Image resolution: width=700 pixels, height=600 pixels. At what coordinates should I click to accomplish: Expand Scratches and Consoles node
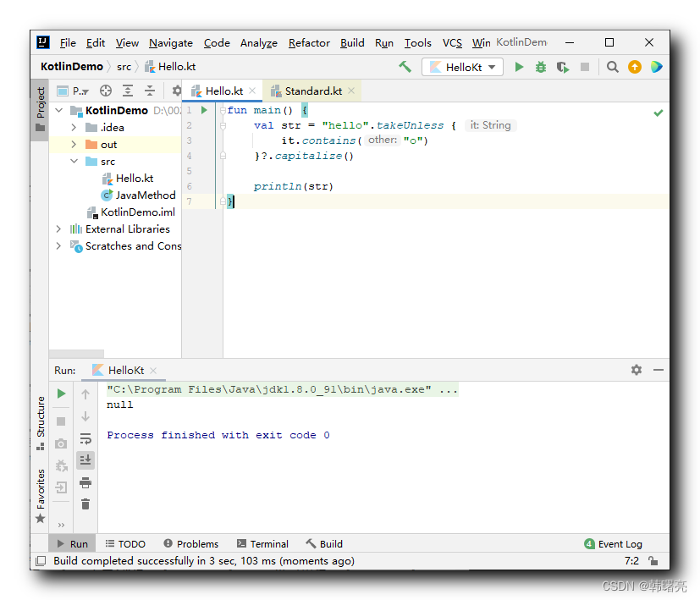[58, 246]
